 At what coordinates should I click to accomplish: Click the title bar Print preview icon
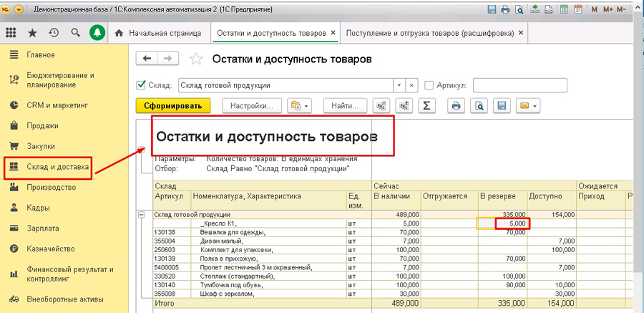[519, 9]
